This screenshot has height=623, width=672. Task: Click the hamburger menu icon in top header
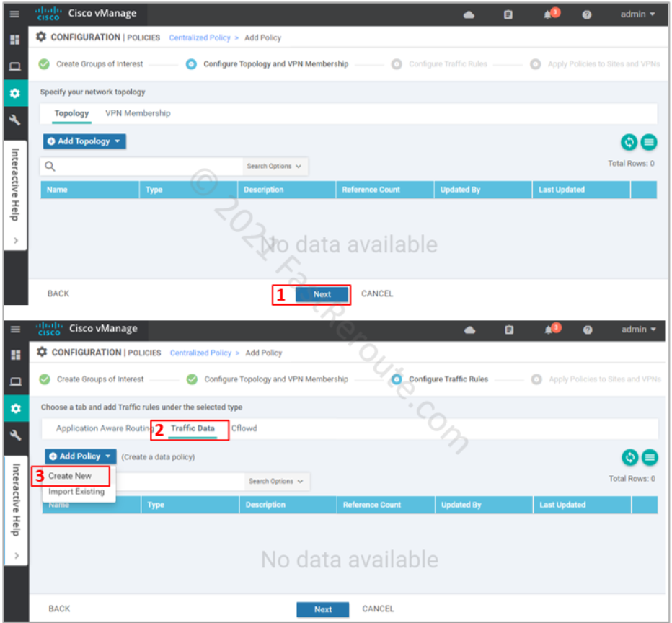[x=15, y=14]
